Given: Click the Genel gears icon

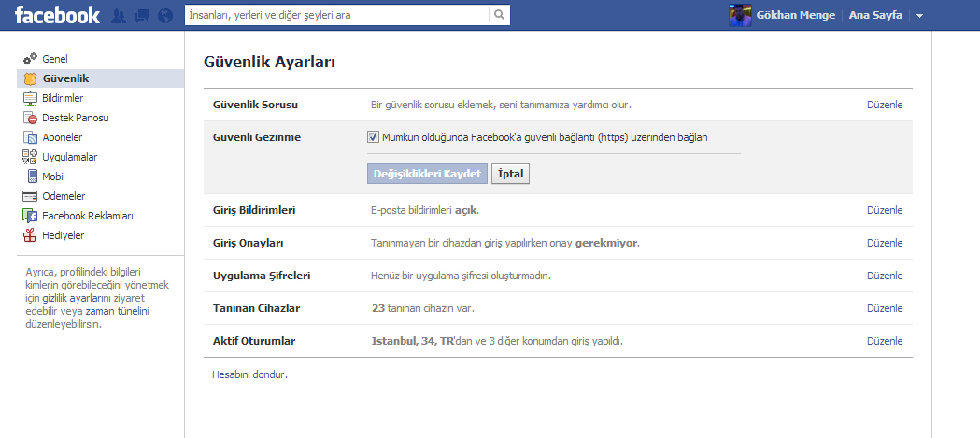Looking at the screenshot, I should pos(30,59).
